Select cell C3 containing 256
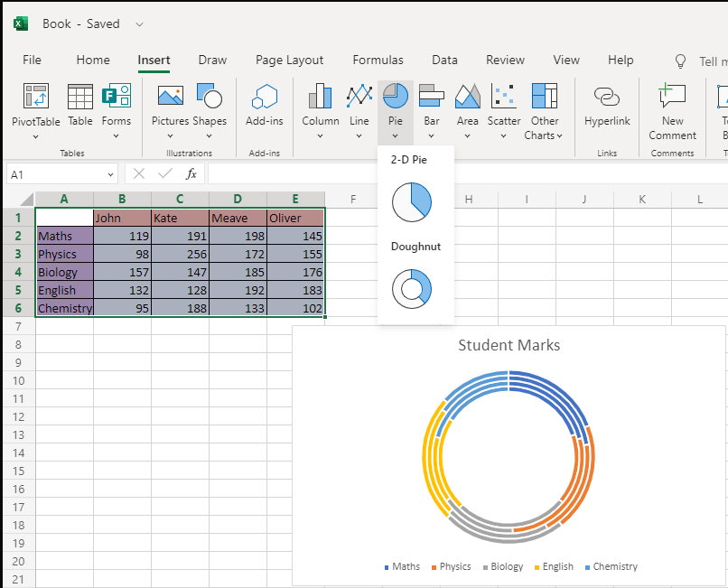728x588 pixels. (x=180, y=255)
